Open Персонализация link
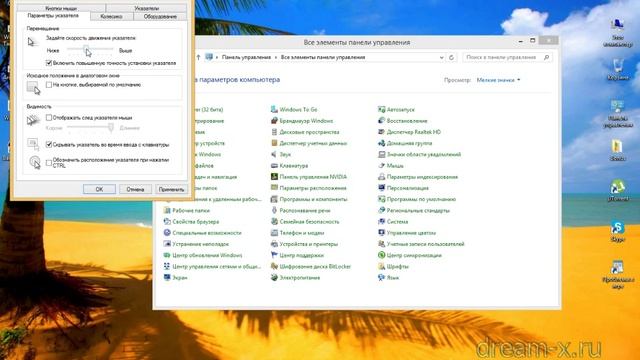 coord(407,188)
